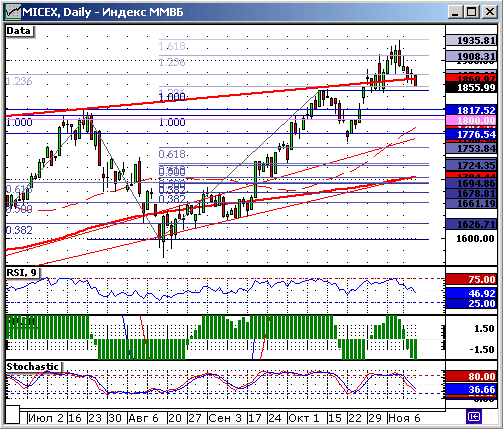The width and height of the screenshot is (503, 429).
Task: Select the 1661.19 price label
Action: (x=471, y=203)
